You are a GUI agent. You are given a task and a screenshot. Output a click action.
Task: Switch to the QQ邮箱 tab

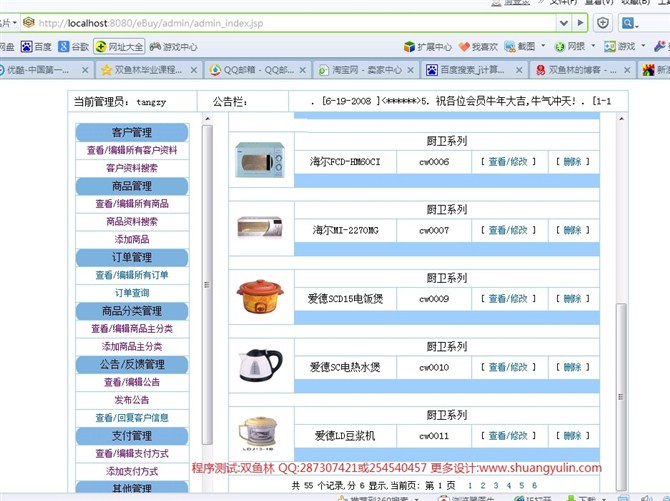pyautogui.click(x=257, y=70)
